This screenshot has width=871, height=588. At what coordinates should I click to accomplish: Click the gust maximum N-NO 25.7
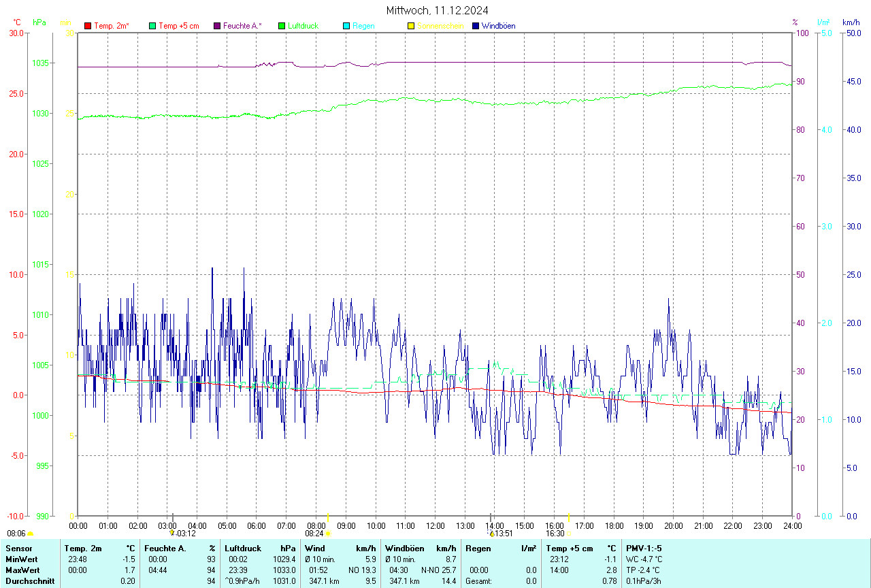click(x=438, y=570)
